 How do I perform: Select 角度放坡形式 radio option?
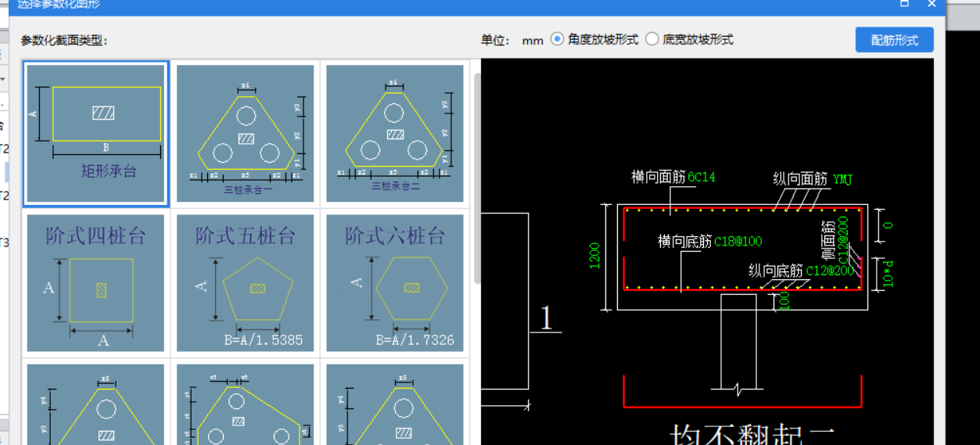pos(594,39)
